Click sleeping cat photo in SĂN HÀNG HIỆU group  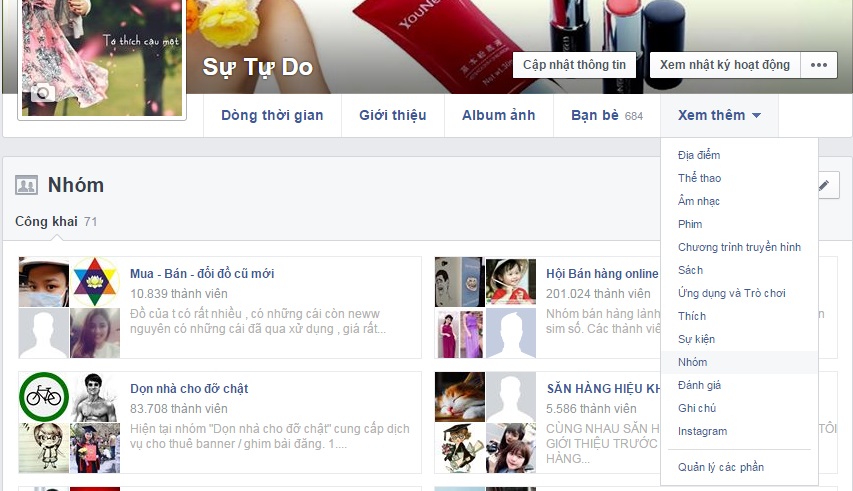[x=460, y=397]
